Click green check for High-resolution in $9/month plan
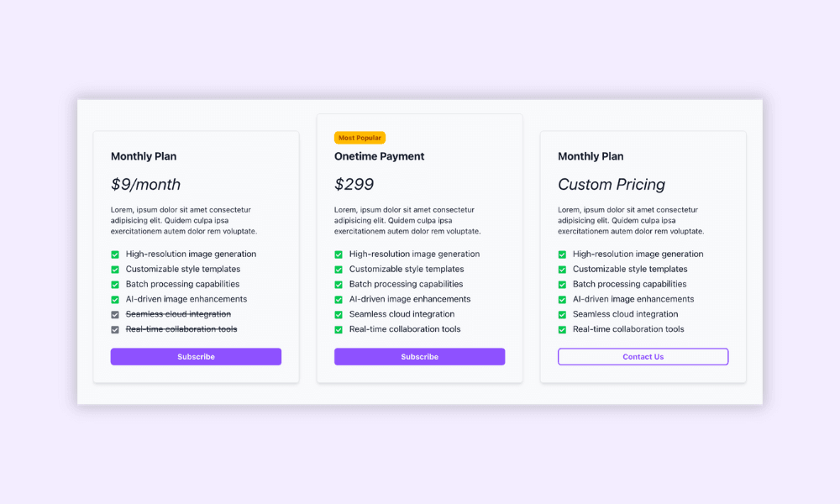 (x=115, y=255)
